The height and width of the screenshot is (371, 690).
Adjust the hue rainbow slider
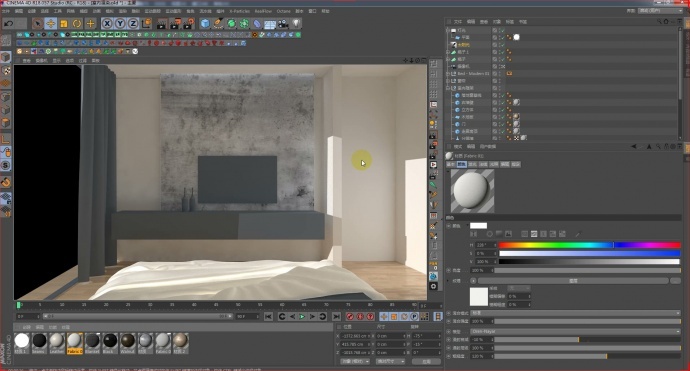[x=589, y=245]
